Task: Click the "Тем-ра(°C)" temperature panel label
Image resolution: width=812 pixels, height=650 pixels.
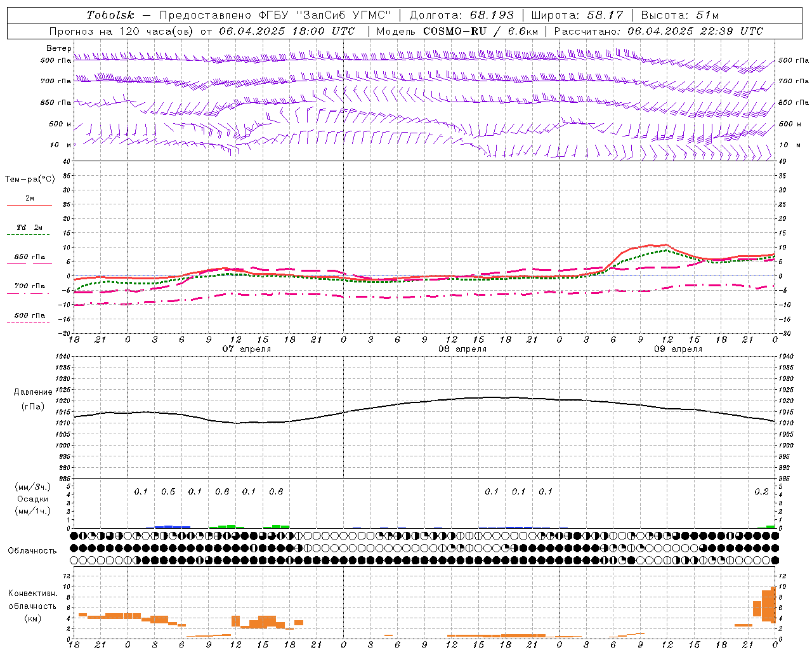Action: tap(30, 180)
